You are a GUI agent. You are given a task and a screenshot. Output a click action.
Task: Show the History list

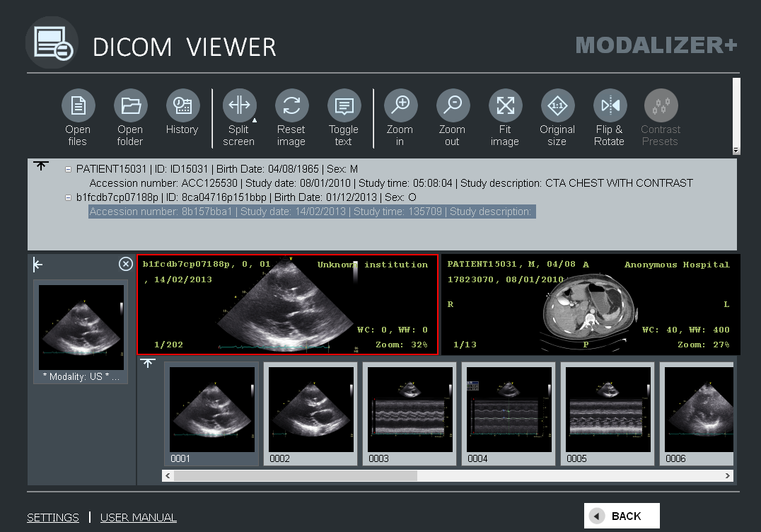pos(182,106)
